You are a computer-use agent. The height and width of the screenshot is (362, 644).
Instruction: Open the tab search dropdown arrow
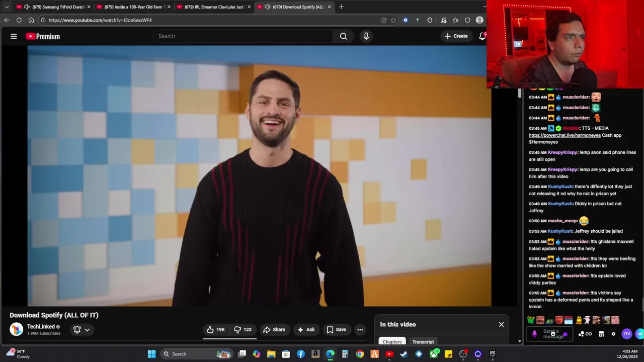(7, 7)
